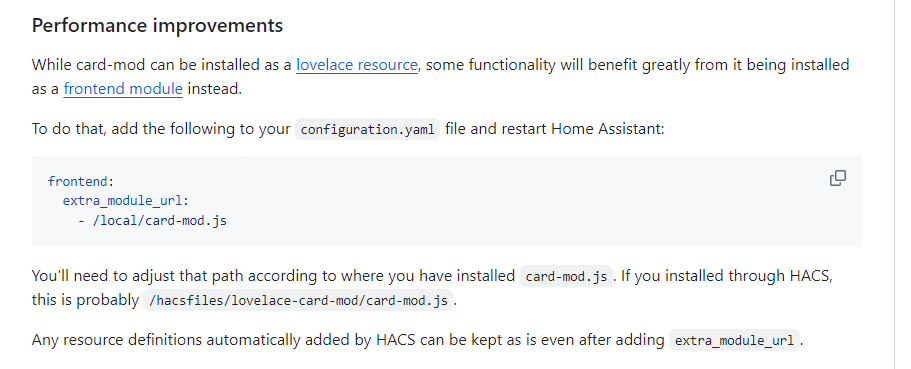Click the card-mod.js inline code snippet
The image size is (911, 369).
pos(566,277)
